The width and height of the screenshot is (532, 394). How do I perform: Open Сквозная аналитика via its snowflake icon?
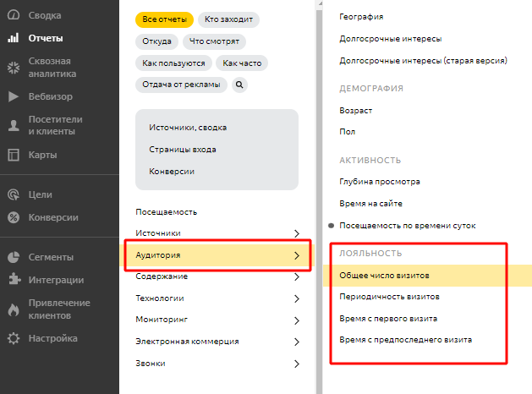[x=14, y=68]
